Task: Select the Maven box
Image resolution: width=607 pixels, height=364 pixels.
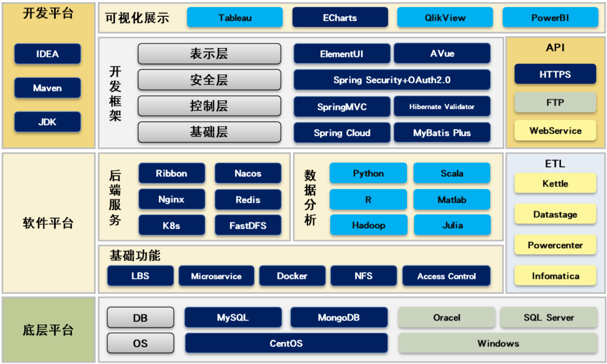Action: (x=47, y=88)
